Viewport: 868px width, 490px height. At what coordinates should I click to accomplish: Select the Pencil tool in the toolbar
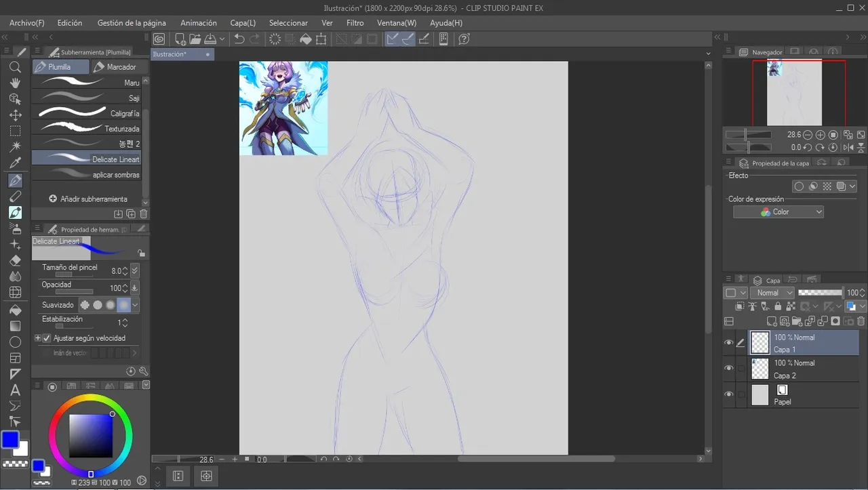[x=15, y=197]
